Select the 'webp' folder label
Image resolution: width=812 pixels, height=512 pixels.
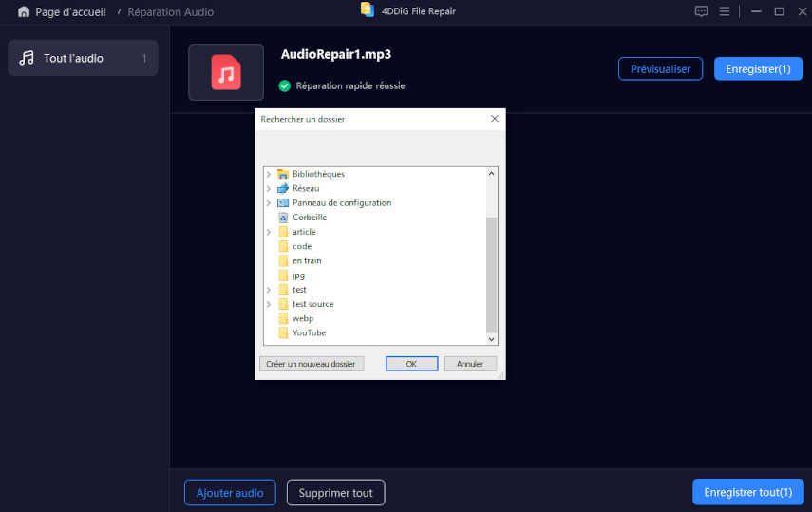click(302, 319)
